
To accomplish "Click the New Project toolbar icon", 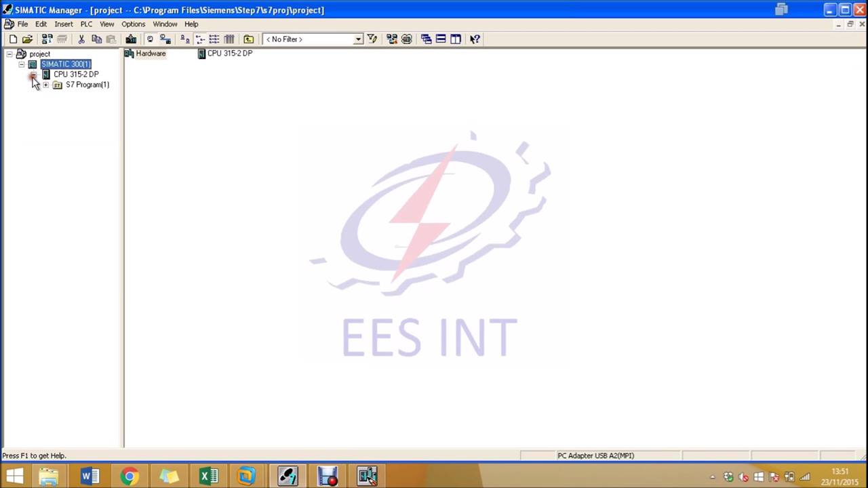I will 13,39.
